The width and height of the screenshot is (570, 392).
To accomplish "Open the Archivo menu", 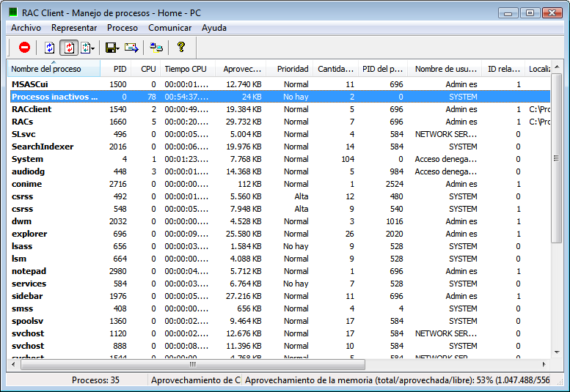I will (x=26, y=28).
